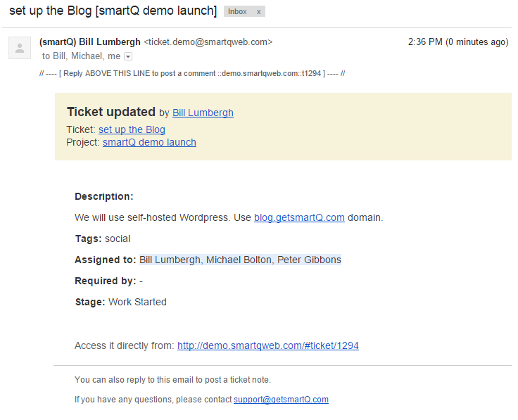The width and height of the screenshot is (518, 420).
Task: Click the 'Ticket updated' heading
Action: pyautogui.click(x=110, y=112)
